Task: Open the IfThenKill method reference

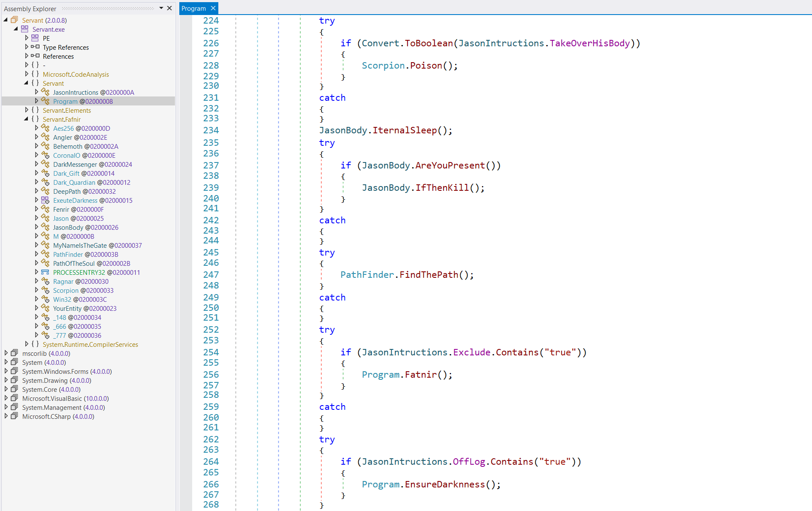Action: [x=442, y=188]
